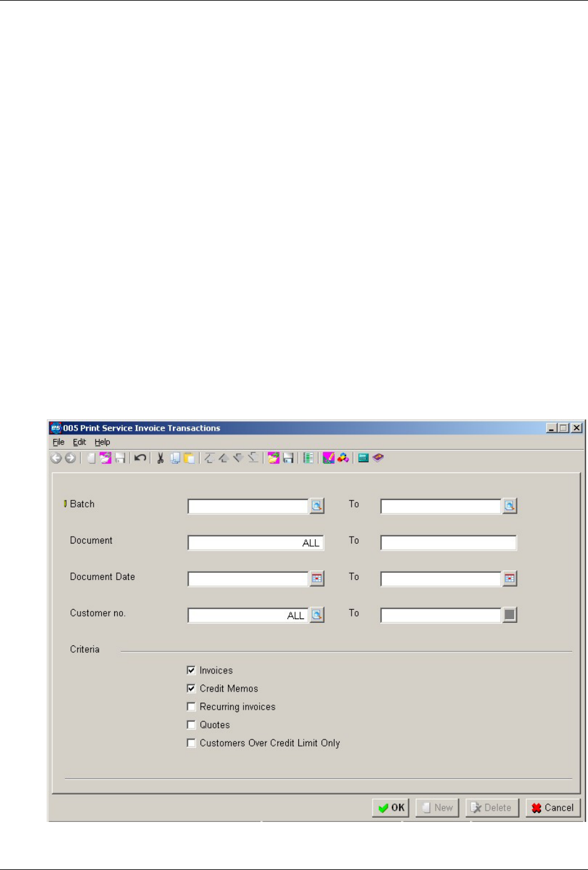Click the Cancel button
Viewport: 588px width, 870px height.
point(553,808)
